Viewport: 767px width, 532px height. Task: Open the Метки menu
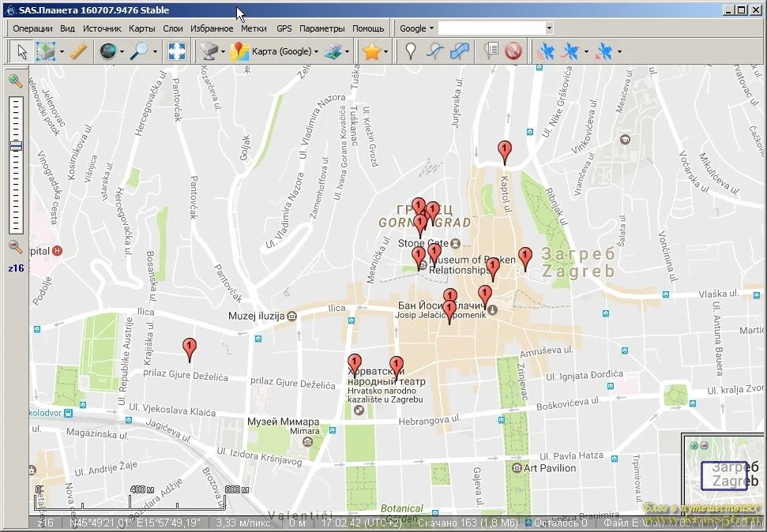tap(254, 28)
